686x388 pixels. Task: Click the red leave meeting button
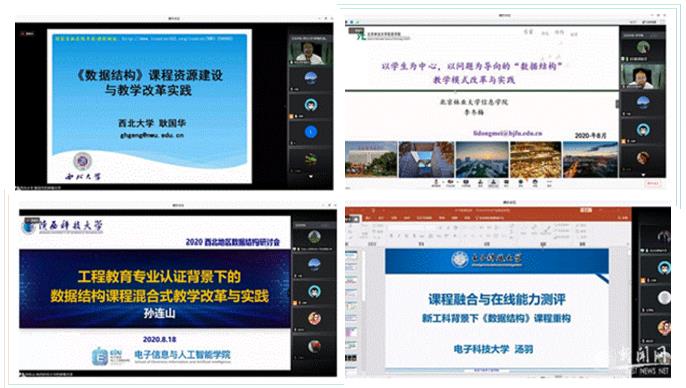652,183
